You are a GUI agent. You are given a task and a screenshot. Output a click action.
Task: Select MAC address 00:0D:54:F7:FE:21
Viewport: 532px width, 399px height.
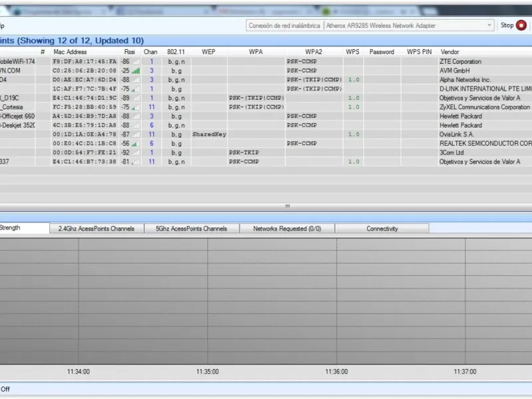[84, 153]
